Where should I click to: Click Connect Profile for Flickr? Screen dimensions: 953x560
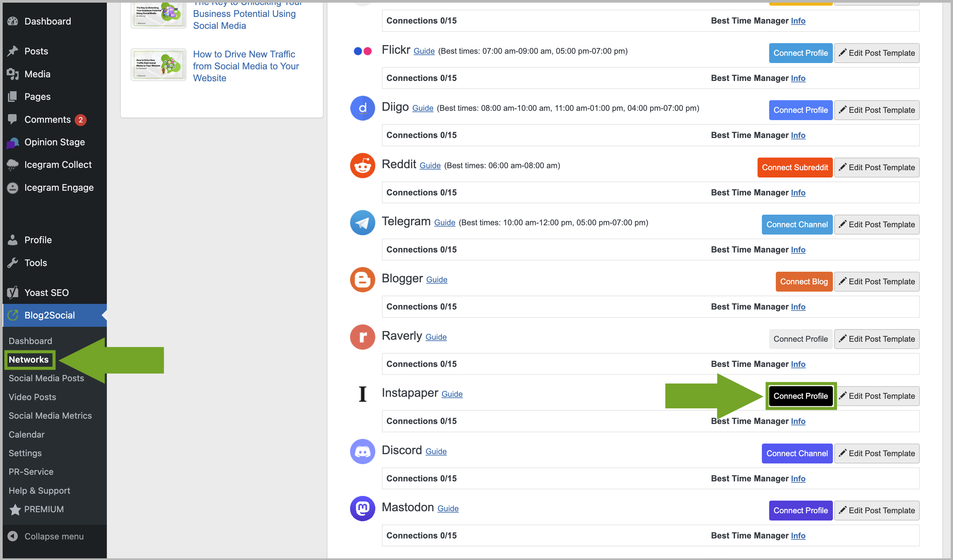click(801, 53)
